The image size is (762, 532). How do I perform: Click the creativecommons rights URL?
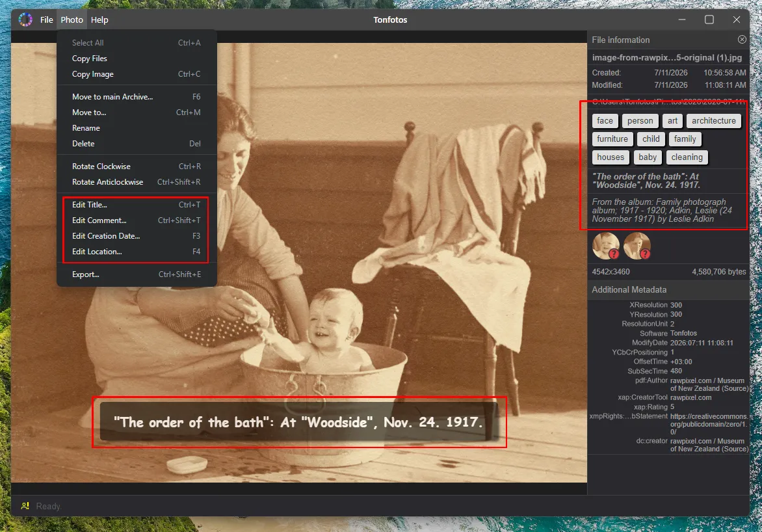click(x=709, y=424)
